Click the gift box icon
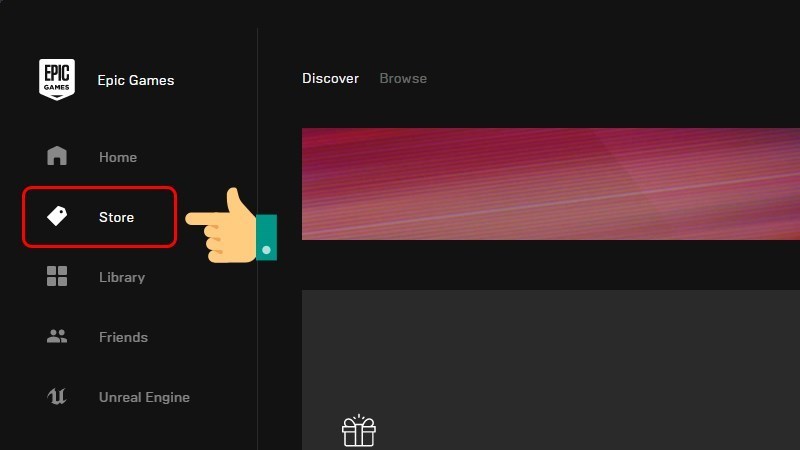800x450 pixels. tap(359, 431)
